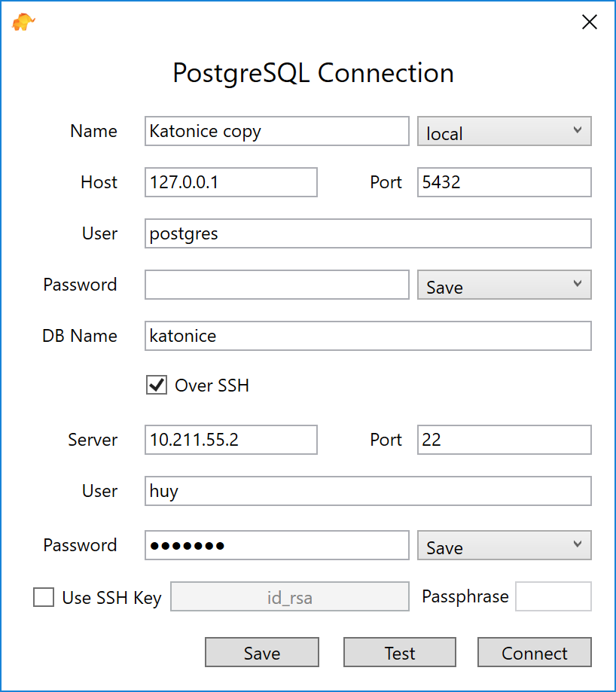Focus the empty database Password field

point(277,285)
